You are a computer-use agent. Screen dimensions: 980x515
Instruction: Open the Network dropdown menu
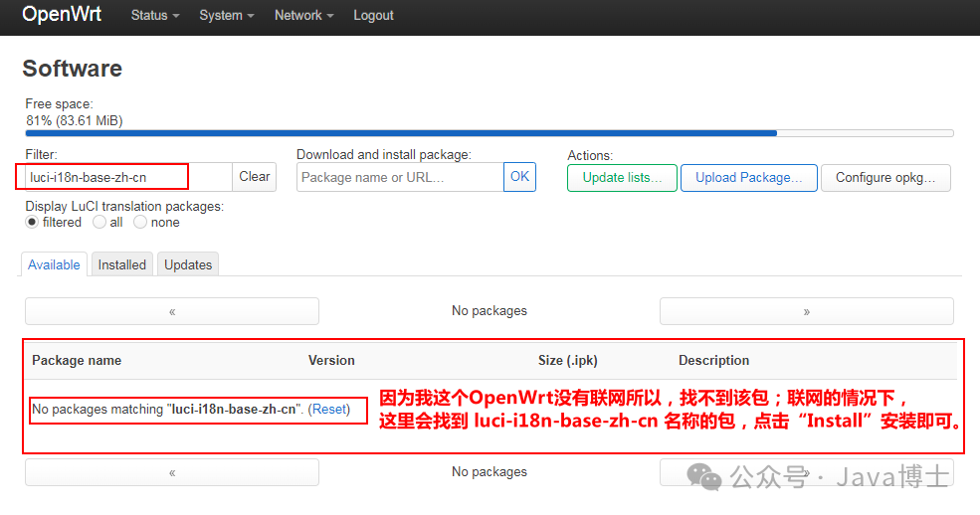pyautogui.click(x=303, y=16)
